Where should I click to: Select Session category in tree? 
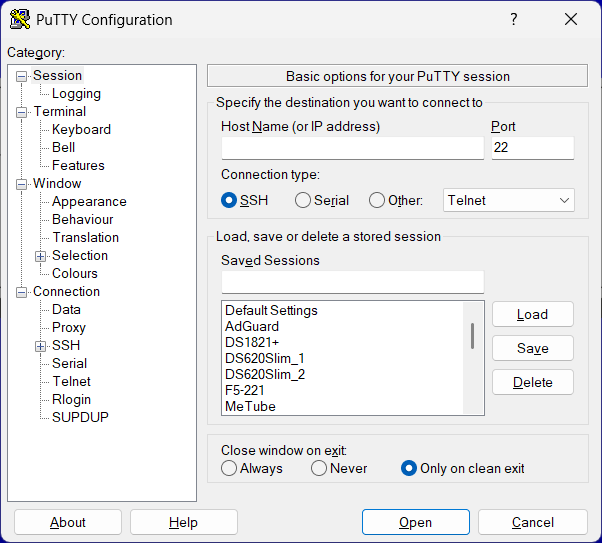57,76
